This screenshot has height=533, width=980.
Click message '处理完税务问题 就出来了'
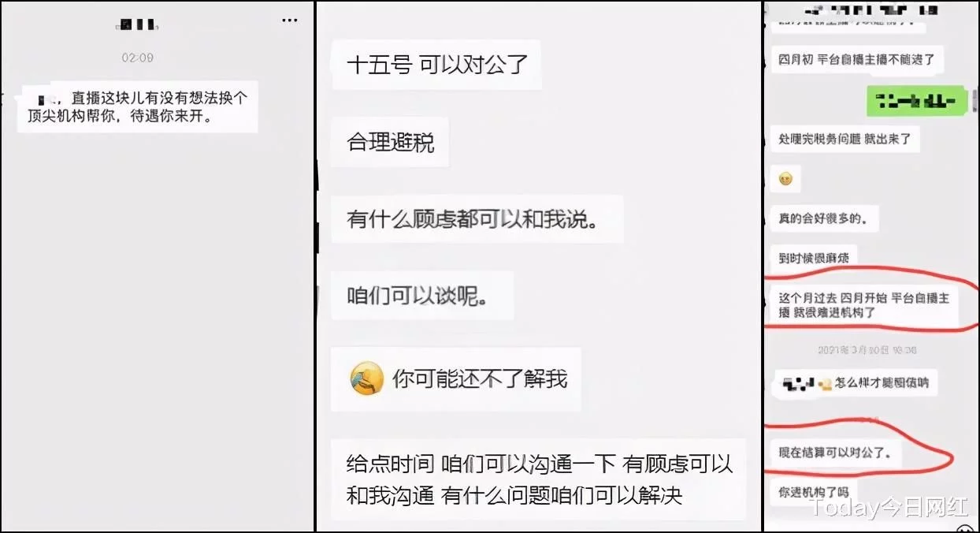(845, 139)
